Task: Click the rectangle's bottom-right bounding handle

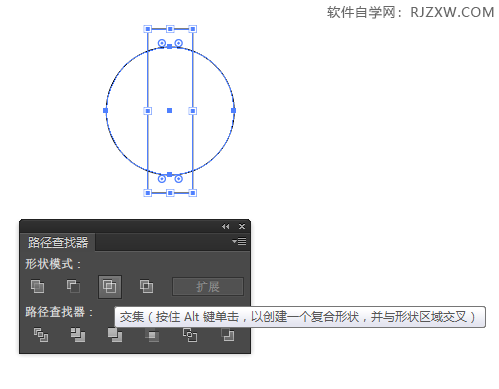Action: [192, 193]
